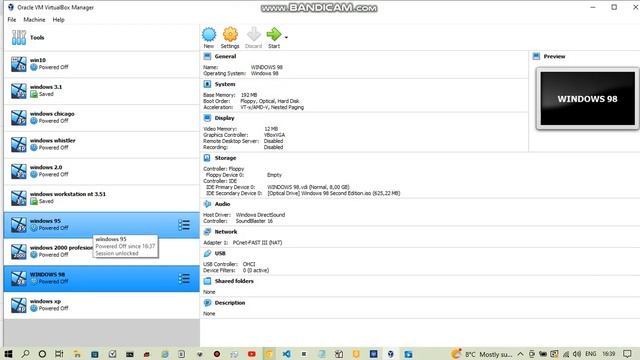Open Task View on the taskbar
The height and width of the screenshot is (360, 640).
(59, 354)
